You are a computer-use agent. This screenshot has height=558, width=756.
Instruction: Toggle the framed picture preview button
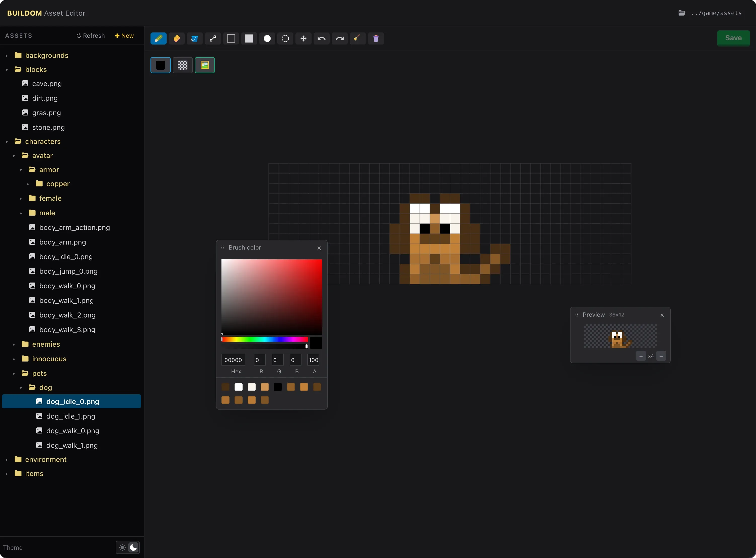(205, 65)
